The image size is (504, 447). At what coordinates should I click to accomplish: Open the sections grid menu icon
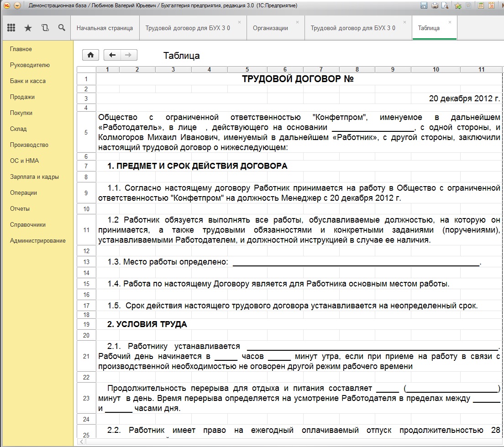point(11,28)
